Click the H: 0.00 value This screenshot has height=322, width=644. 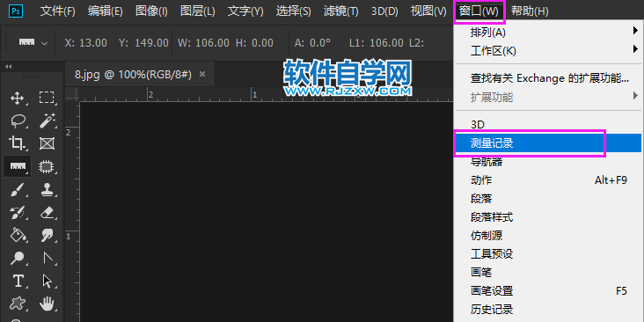point(254,43)
